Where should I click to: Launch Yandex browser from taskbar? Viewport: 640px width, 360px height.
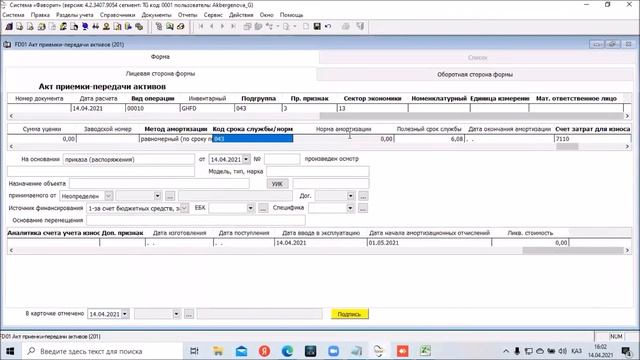[x=264, y=351]
